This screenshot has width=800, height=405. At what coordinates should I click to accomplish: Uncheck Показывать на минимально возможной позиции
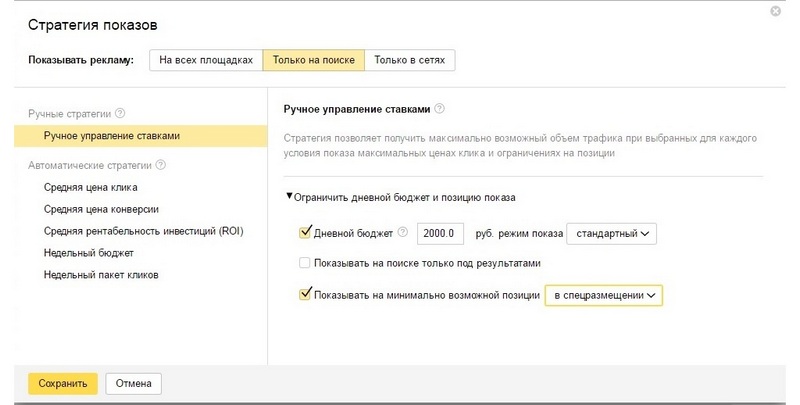coord(305,295)
